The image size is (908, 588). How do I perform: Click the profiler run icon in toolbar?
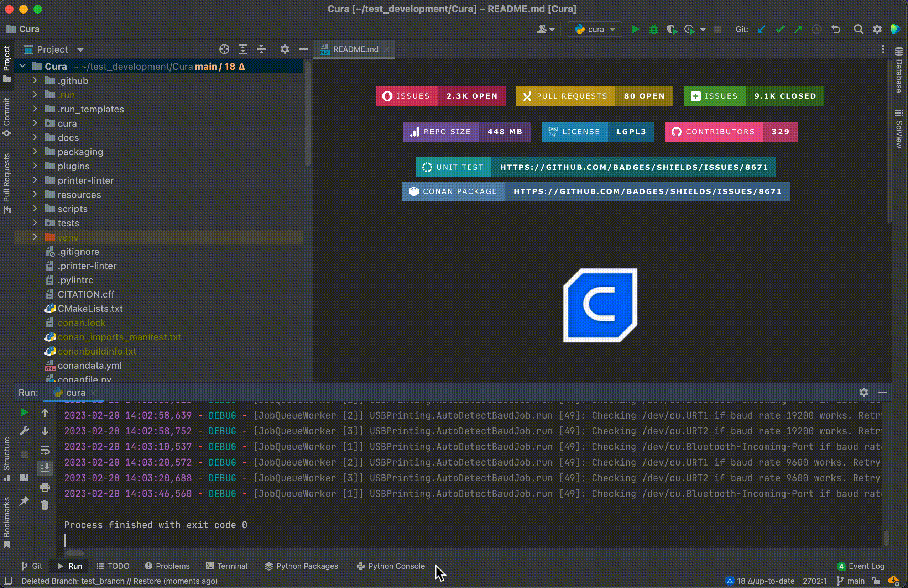click(x=689, y=29)
